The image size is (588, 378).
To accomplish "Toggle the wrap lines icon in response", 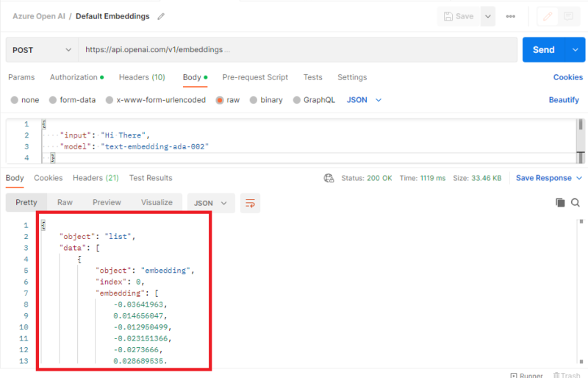I will pos(251,202).
